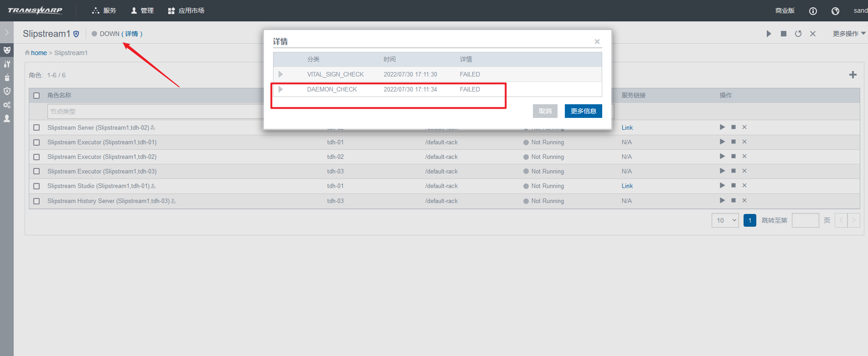868x356 pixels.
Task: Stop Slipstream Executor tdh-01 role
Action: coord(734,142)
